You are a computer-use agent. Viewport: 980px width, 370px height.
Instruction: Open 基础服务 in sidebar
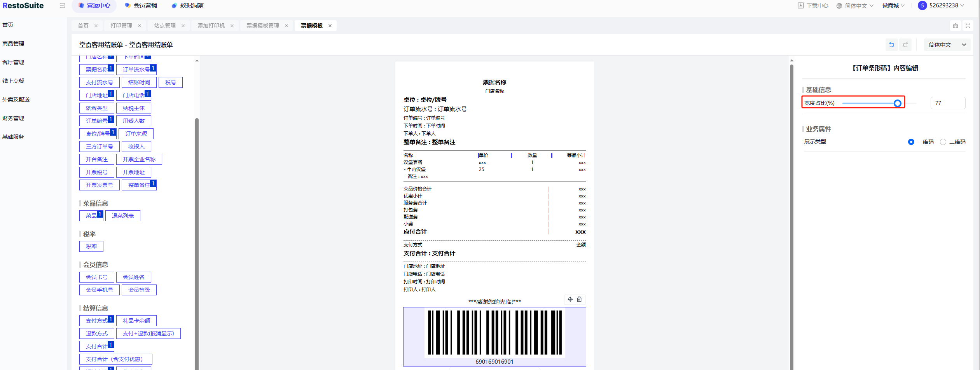pyautogui.click(x=13, y=137)
